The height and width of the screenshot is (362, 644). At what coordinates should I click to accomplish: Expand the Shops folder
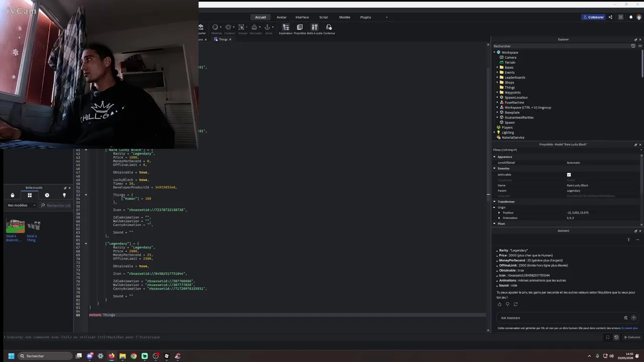(x=498, y=82)
